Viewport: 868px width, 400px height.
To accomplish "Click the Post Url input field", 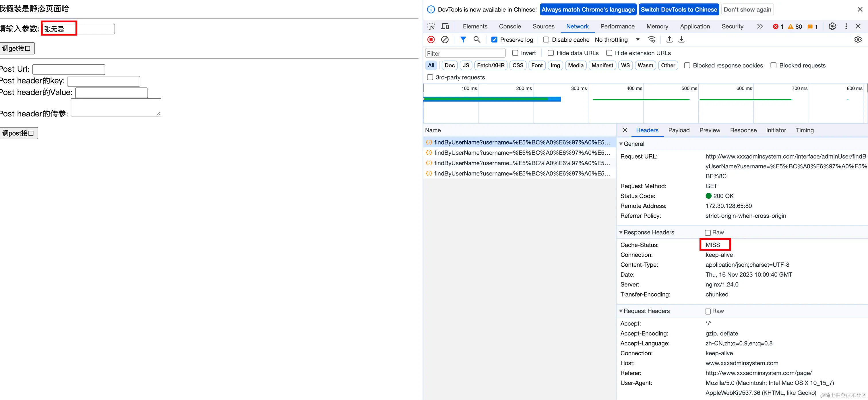I will [69, 69].
